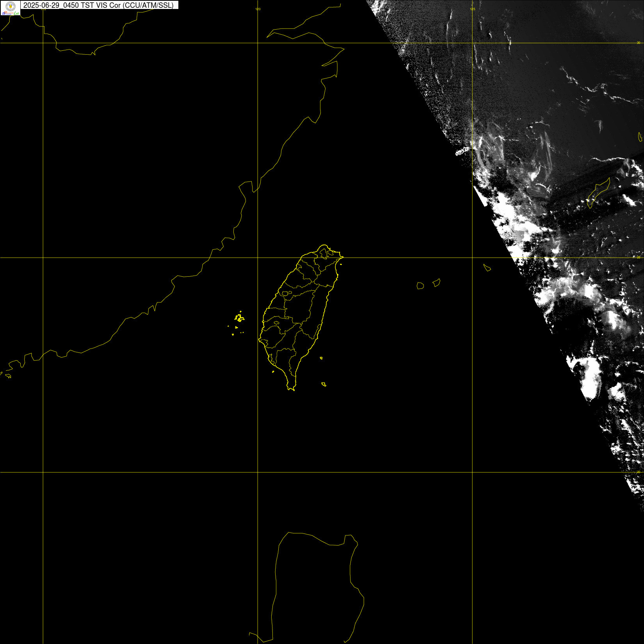Click the '25' latitude label on the right
Viewport: 644px width, 644px height.
tap(639, 257)
